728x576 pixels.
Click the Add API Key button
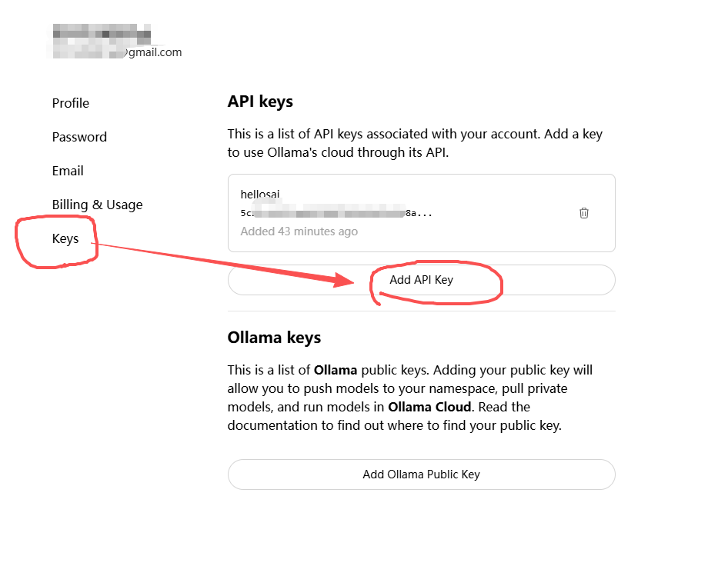[421, 280]
